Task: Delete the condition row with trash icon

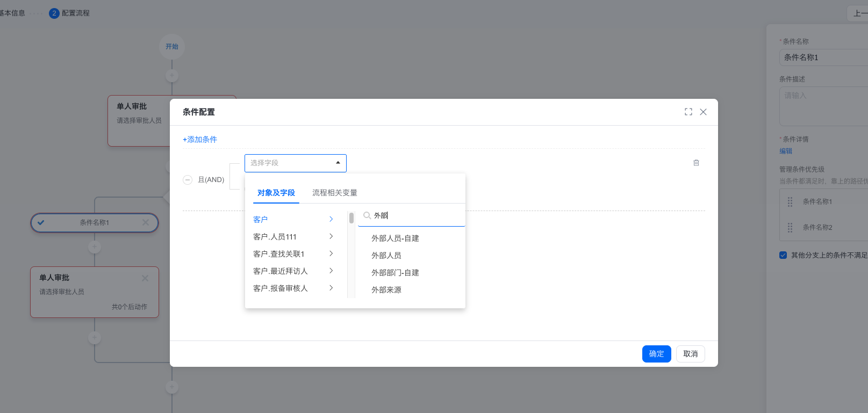Action: [696, 163]
